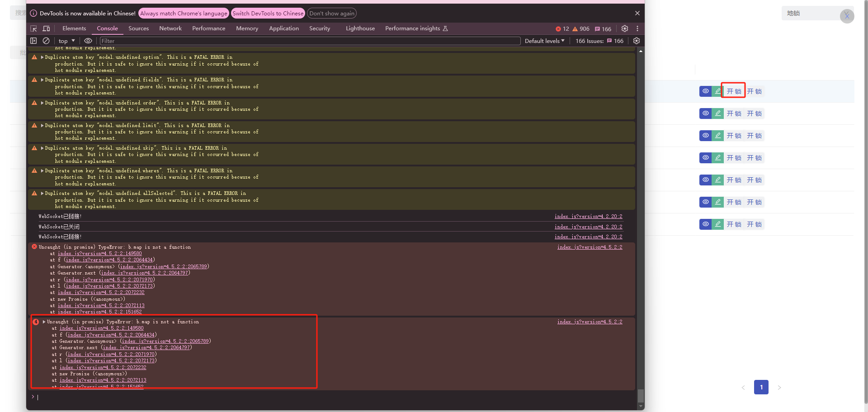Image resolution: width=868 pixels, height=412 pixels.
Task: Expand the model.undefined.allSelected duplicate atom warning
Action: (42, 194)
